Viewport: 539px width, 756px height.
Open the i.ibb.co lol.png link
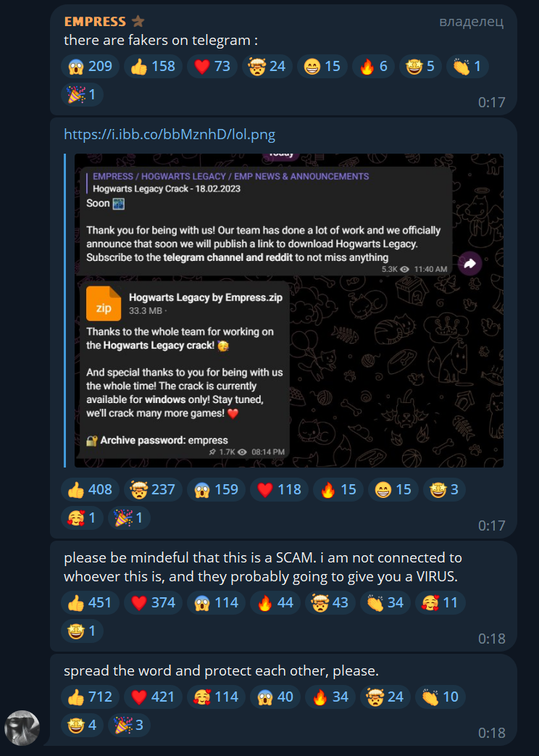pos(170,135)
